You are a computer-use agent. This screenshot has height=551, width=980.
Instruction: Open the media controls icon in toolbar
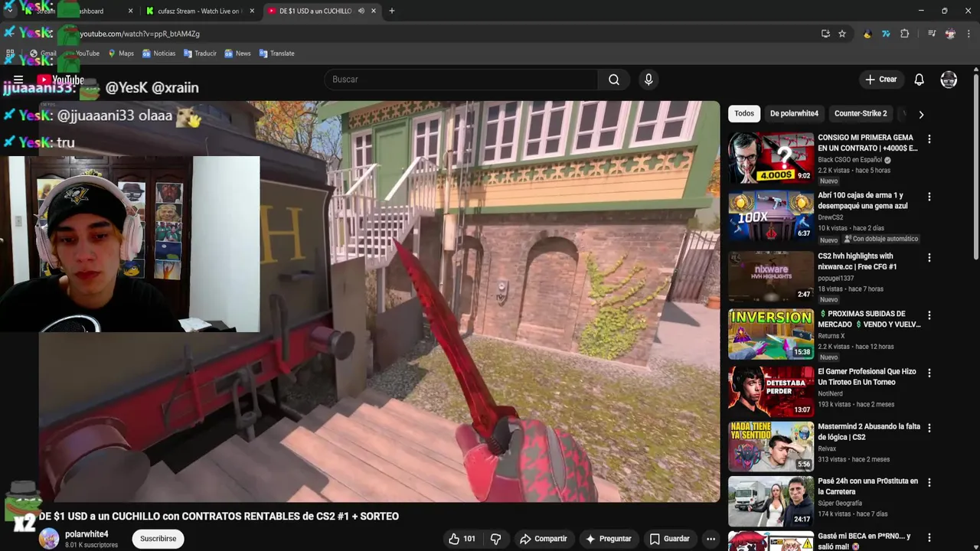932,34
